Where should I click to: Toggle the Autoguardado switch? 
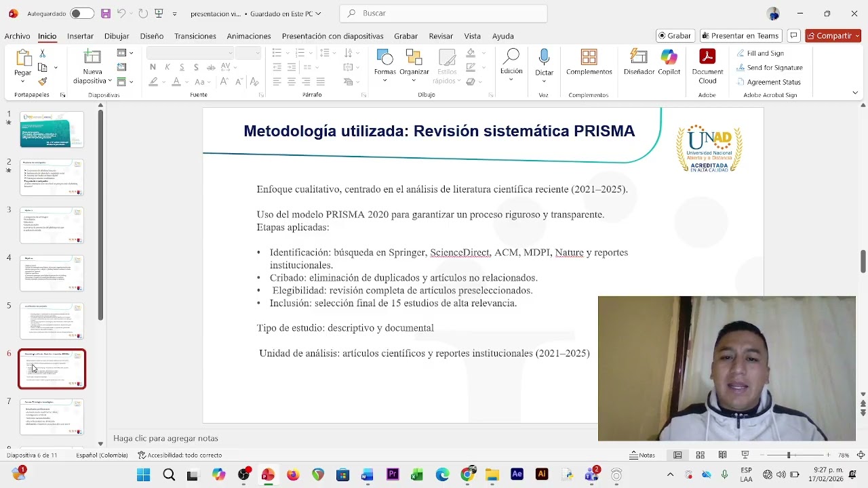click(82, 14)
